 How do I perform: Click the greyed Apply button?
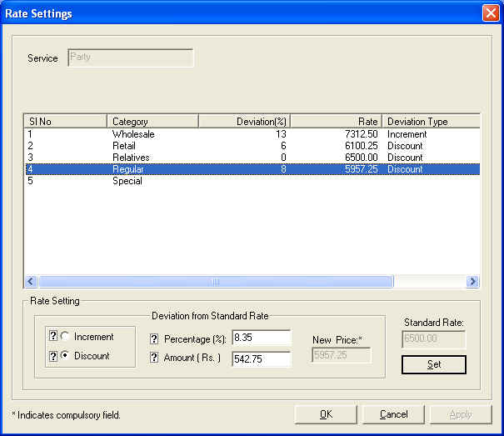(461, 414)
